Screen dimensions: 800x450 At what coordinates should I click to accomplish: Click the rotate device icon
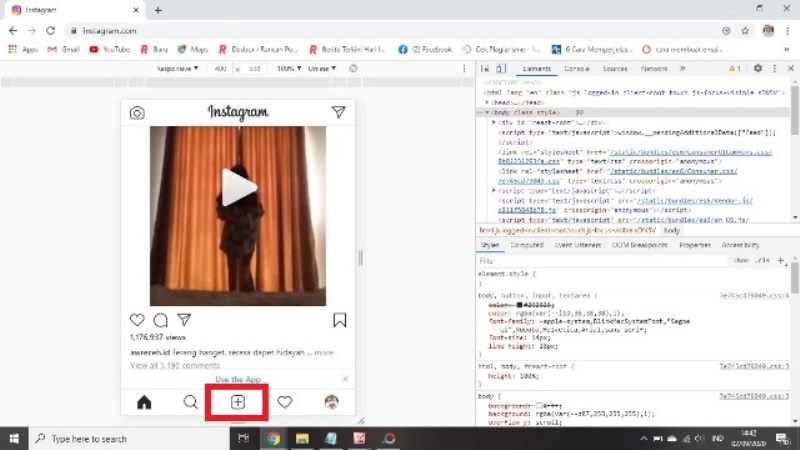353,68
